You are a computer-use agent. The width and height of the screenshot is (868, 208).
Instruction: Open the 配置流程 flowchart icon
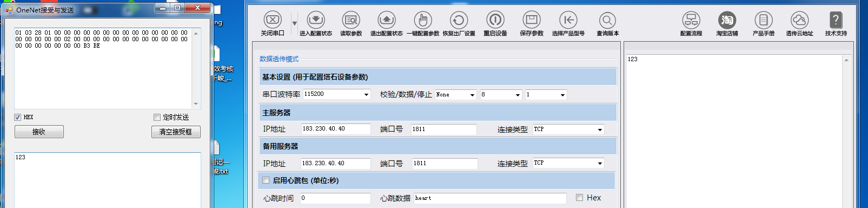[691, 20]
